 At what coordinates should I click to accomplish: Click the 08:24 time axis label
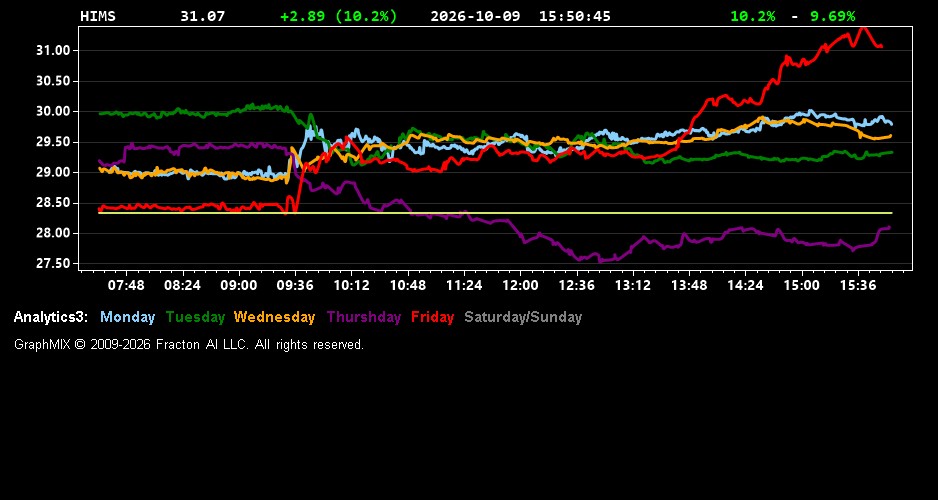pos(182,285)
